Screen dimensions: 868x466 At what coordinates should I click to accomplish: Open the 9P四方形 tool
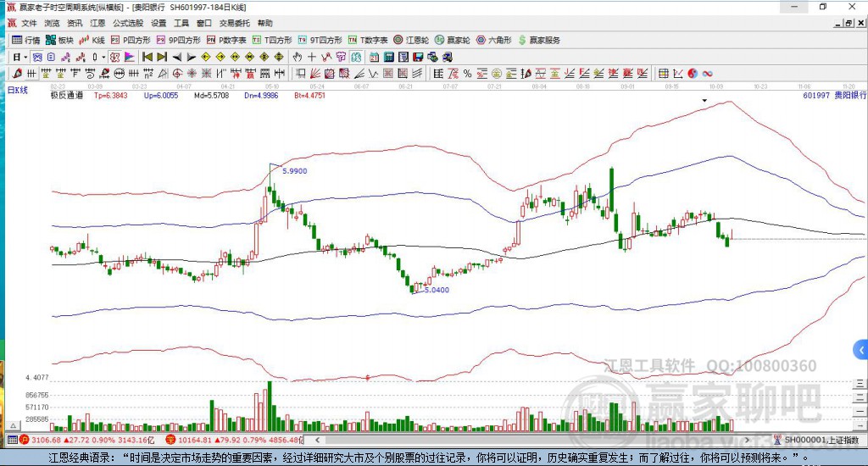click(178, 40)
